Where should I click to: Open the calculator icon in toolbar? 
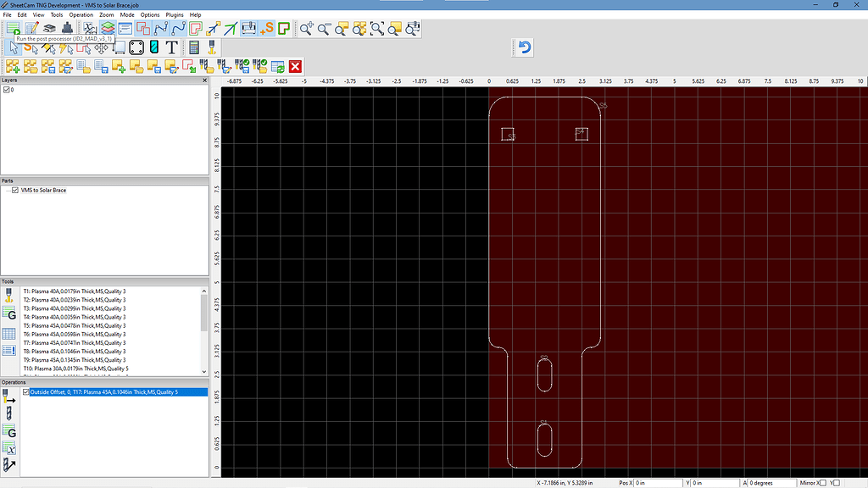194,47
